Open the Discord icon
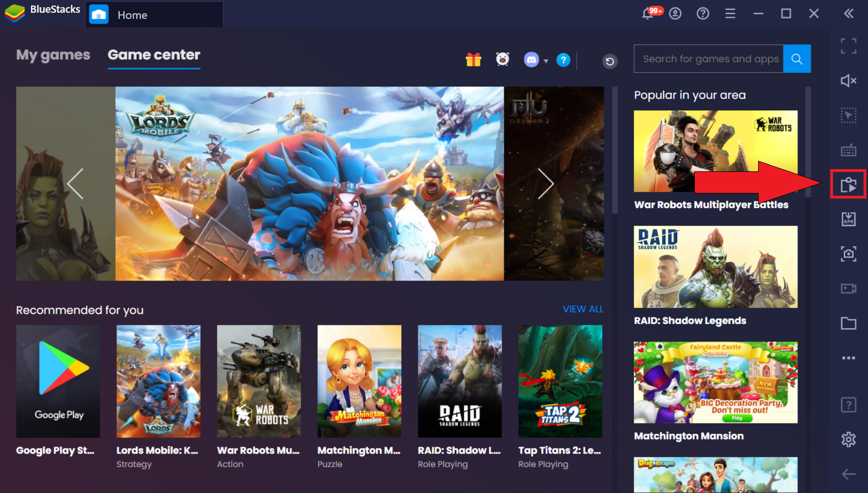 tap(532, 59)
